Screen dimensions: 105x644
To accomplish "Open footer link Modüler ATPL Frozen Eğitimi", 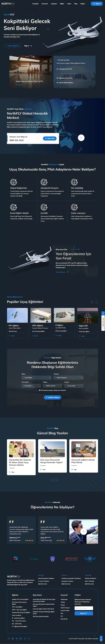I will pos(20,599).
